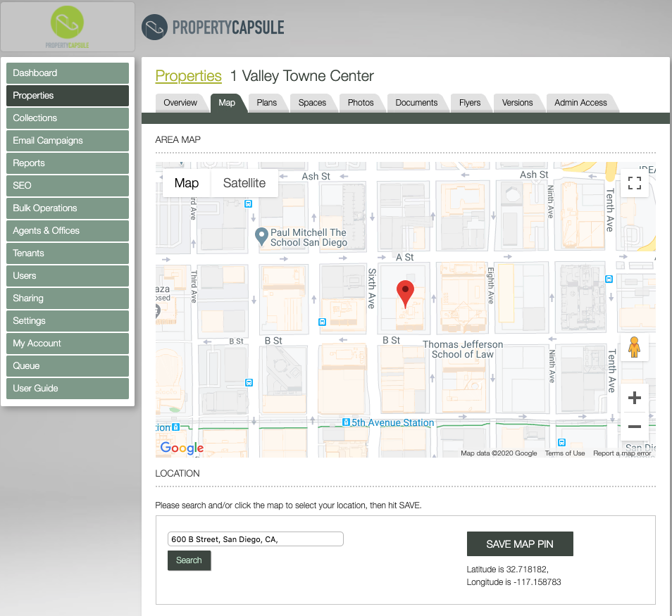Open the Admin Access tab
The width and height of the screenshot is (672, 616).
pyautogui.click(x=580, y=103)
